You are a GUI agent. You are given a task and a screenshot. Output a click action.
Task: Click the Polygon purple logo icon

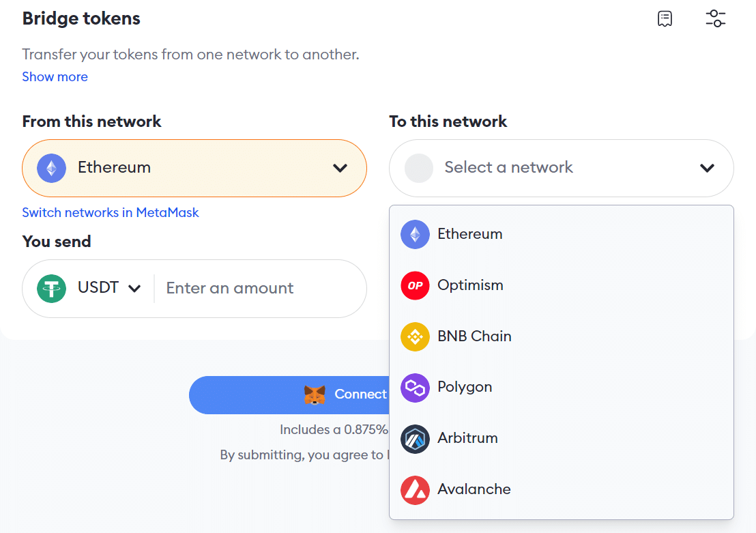click(x=415, y=388)
